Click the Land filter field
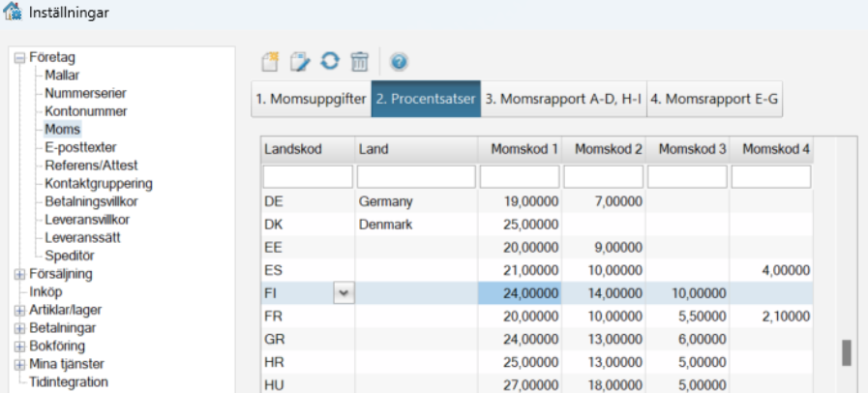 coord(416,177)
